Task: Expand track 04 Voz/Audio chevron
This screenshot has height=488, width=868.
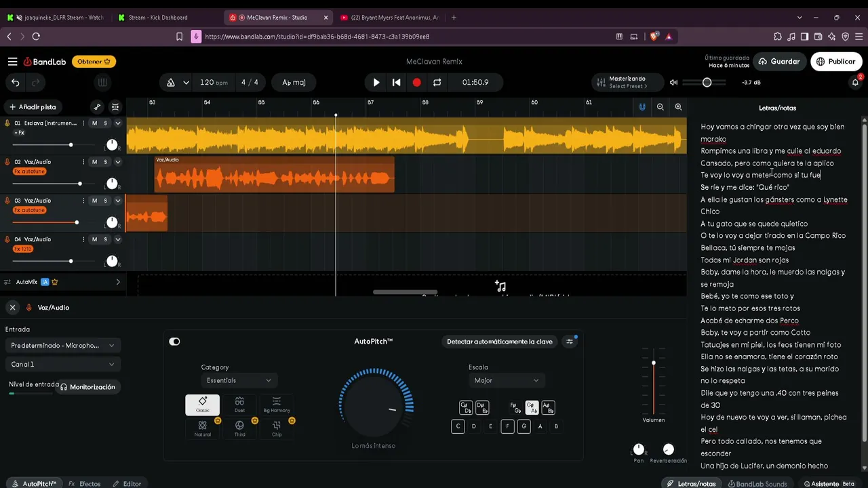Action: (x=118, y=239)
